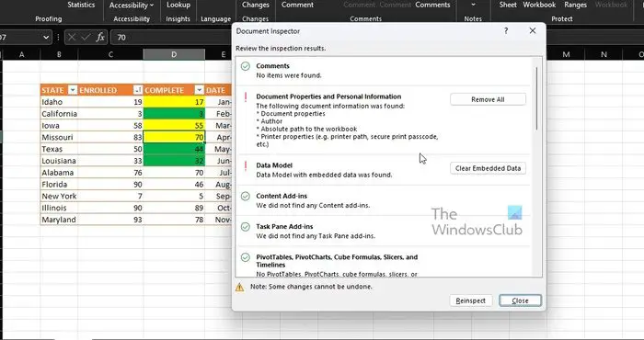Click the Comments ribbon command

(432, 5)
